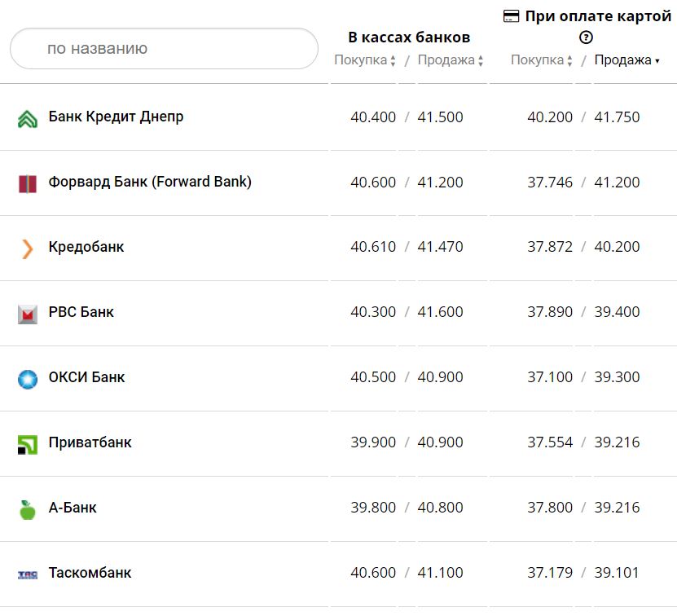Sort by Покупка under При оплате картой
677x616 pixels.
click(x=541, y=60)
